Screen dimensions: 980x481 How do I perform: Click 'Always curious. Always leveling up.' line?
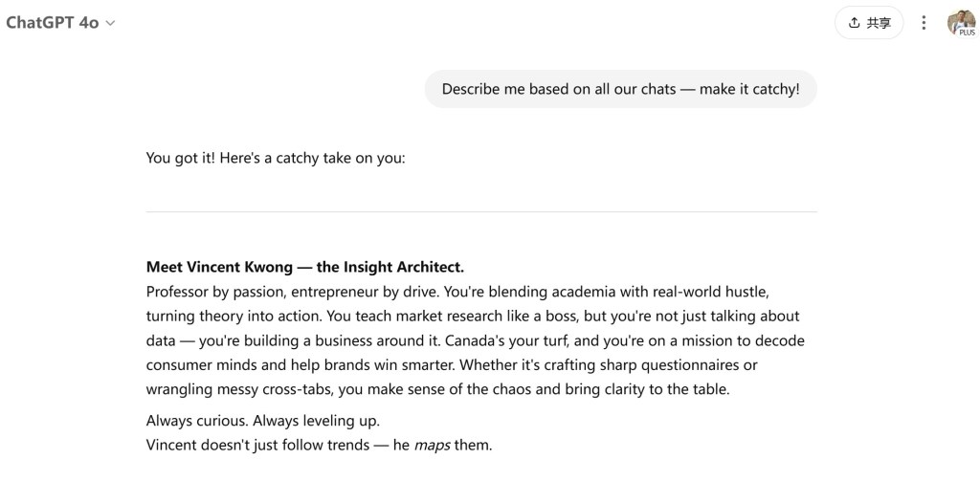(x=262, y=421)
